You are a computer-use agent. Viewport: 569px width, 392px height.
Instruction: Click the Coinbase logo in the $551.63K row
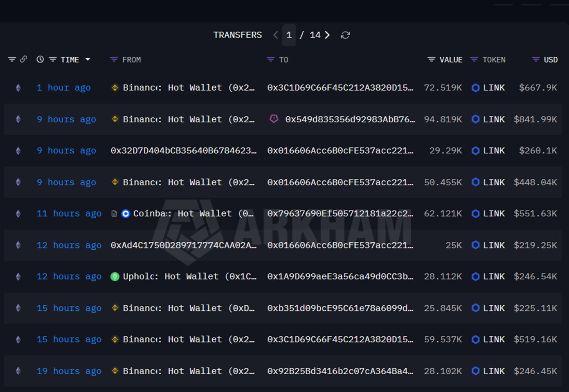coord(126,214)
